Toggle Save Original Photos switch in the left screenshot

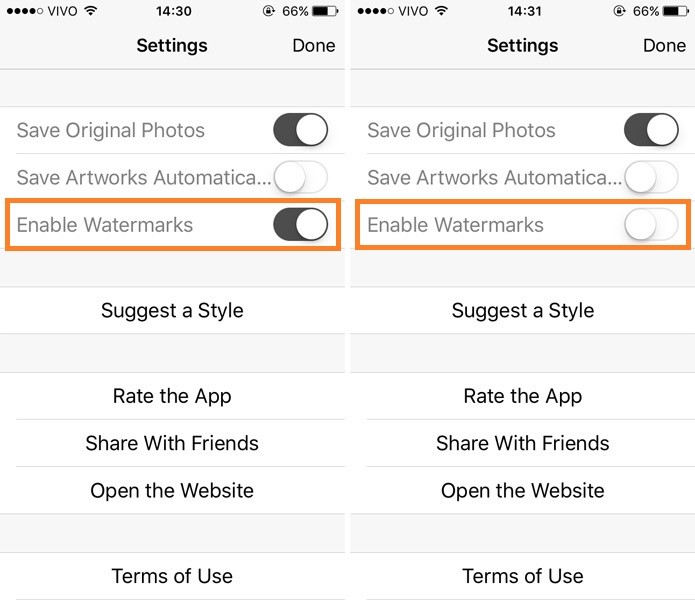point(300,130)
